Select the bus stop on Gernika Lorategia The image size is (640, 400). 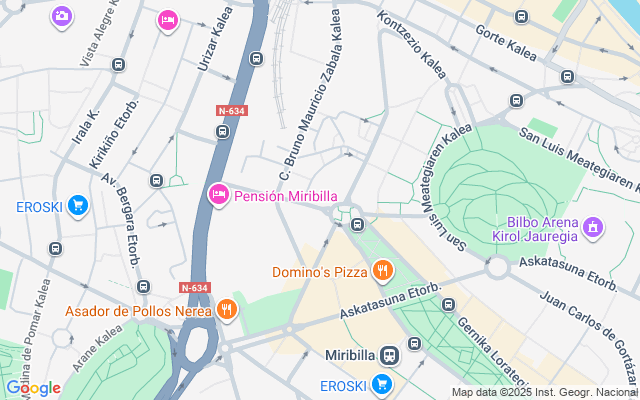(x=448, y=304)
